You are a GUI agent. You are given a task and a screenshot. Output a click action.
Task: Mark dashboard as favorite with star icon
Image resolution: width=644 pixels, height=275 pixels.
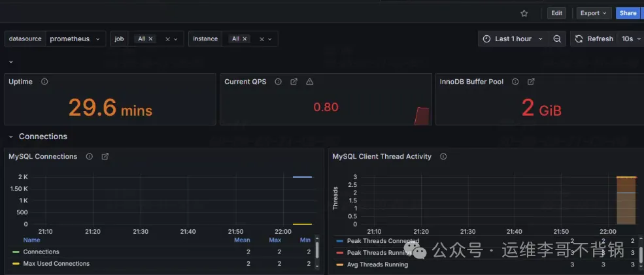pos(524,13)
